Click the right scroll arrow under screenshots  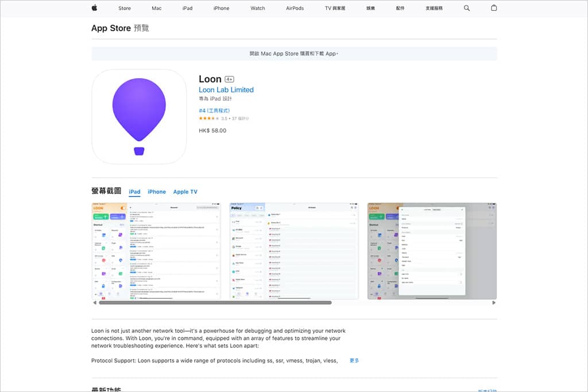494,302
